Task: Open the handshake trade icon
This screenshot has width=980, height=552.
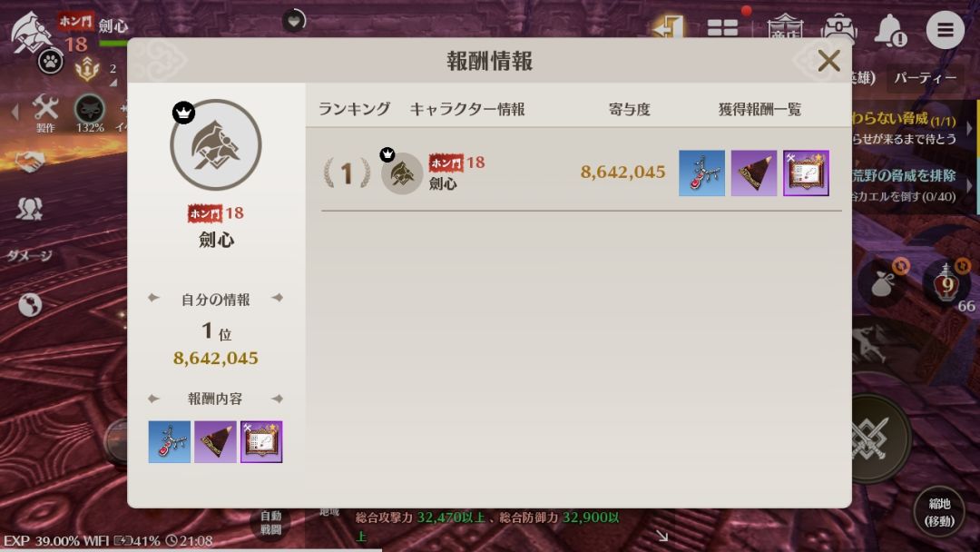Action: point(29,162)
